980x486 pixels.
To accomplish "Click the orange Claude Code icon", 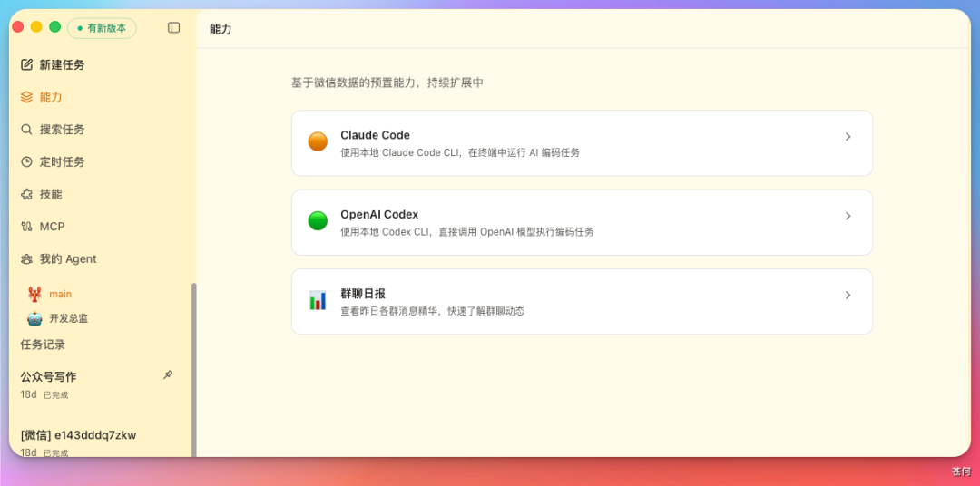I will [318, 141].
